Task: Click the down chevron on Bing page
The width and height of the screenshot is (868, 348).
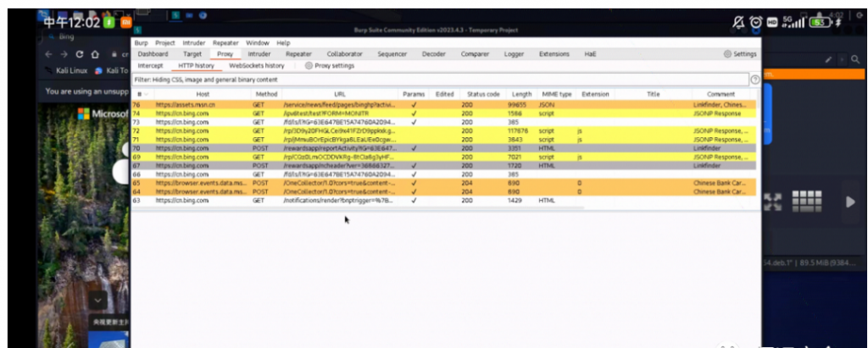Action: click(x=98, y=301)
